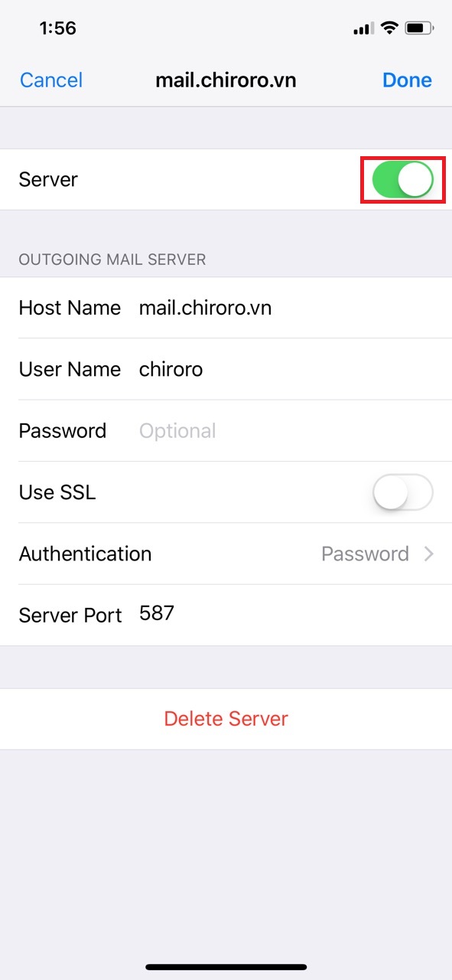Tap Delete Server in red
The image size is (452, 980).
(x=226, y=719)
